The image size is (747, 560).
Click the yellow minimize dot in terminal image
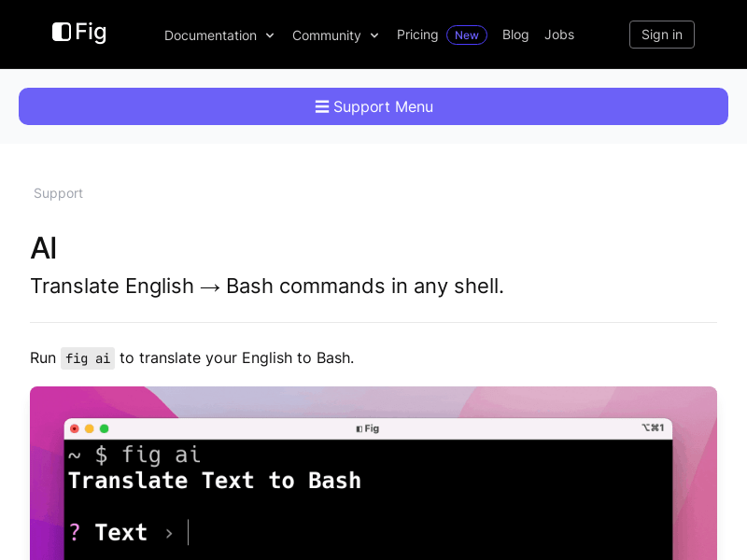click(x=89, y=428)
